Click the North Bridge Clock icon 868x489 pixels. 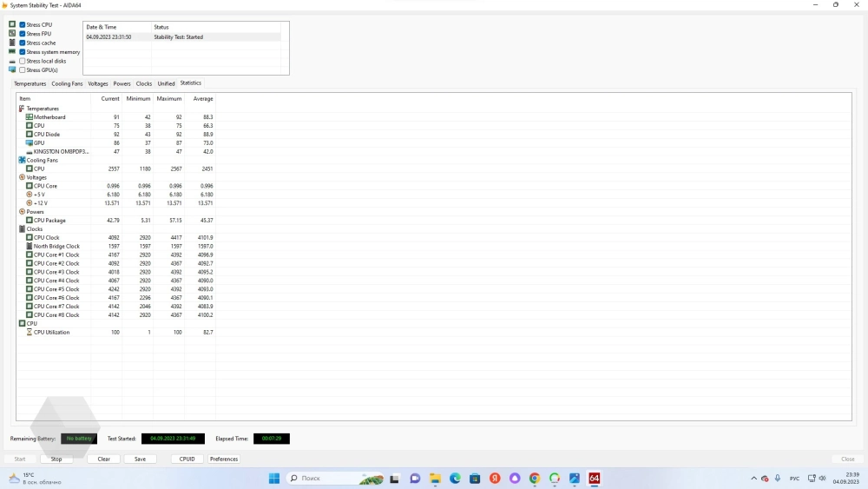click(x=29, y=246)
